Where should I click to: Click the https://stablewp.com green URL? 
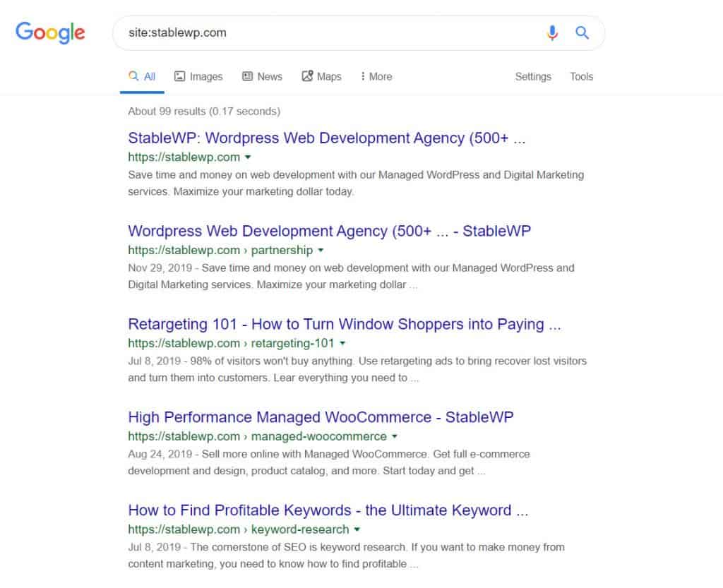(x=184, y=157)
